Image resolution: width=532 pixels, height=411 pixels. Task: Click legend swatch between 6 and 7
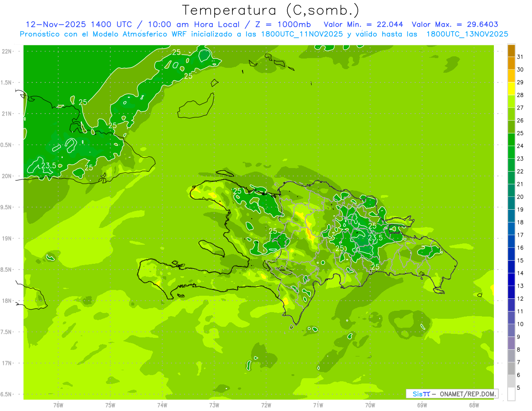click(511, 368)
